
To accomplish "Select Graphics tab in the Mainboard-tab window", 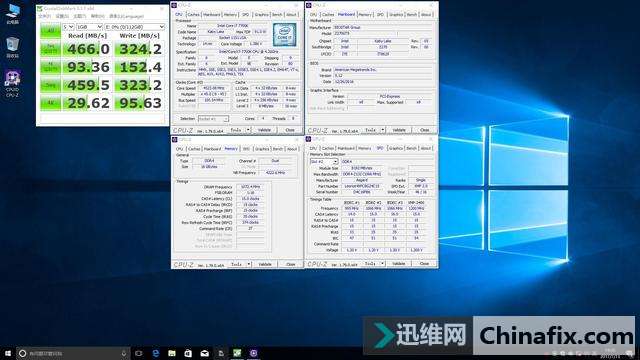I will point(396,15).
